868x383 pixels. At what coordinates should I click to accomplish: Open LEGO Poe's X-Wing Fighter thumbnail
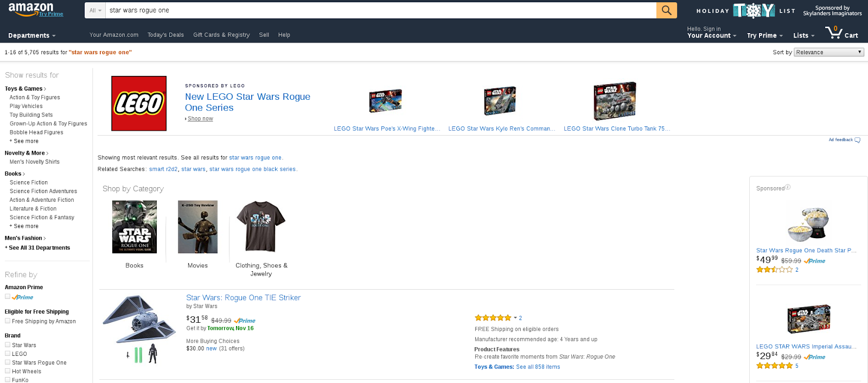(x=386, y=101)
